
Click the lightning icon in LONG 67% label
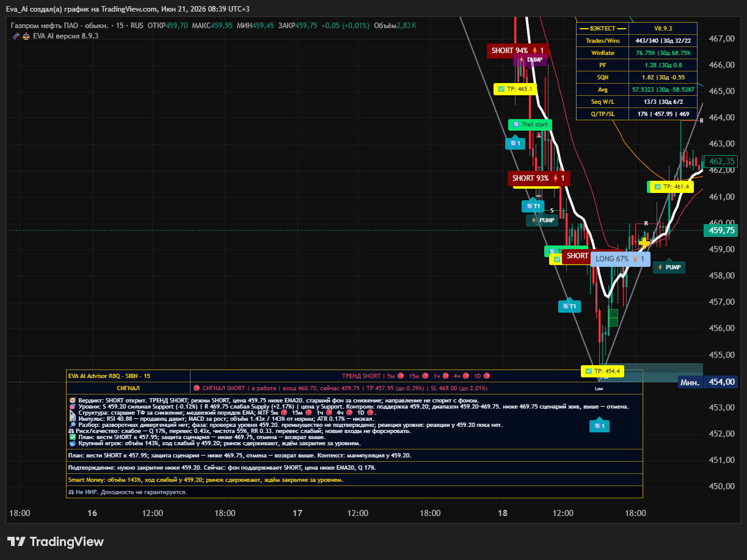[x=636, y=259]
